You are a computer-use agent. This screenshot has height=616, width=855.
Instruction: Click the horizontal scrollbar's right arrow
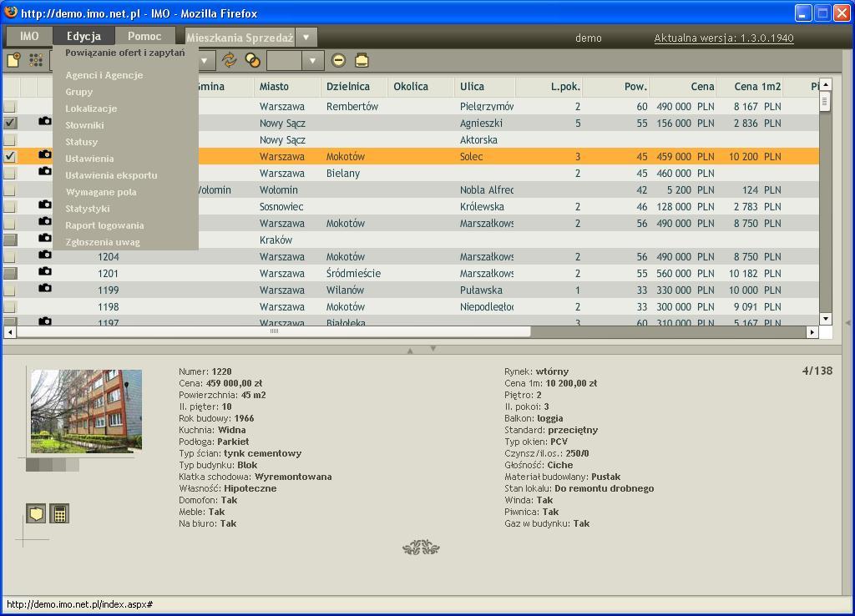(812, 331)
